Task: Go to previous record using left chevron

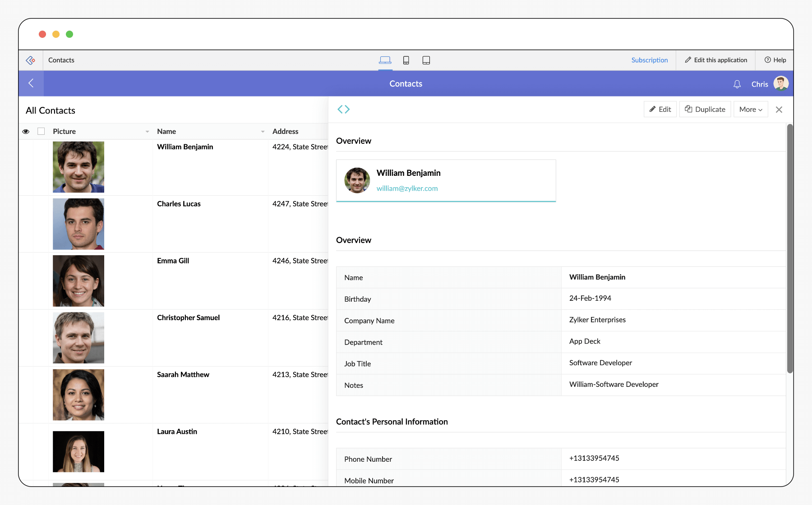Action: [x=340, y=109]
